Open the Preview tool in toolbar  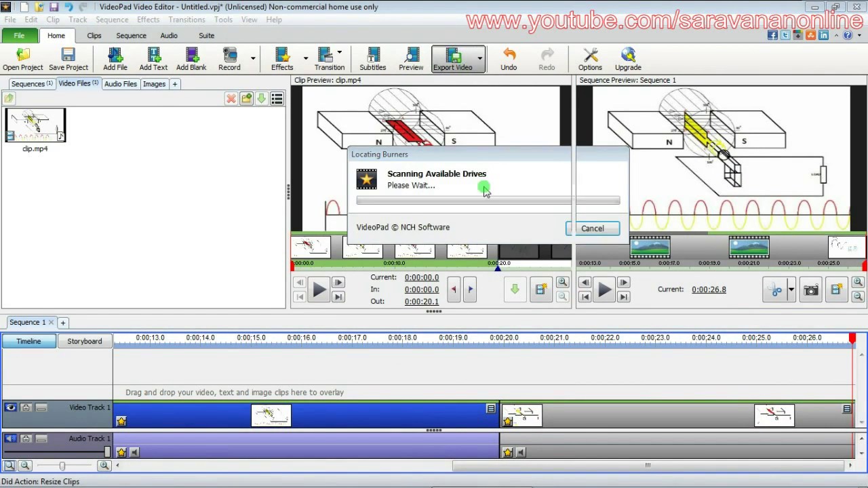click(x=411, y=60)
